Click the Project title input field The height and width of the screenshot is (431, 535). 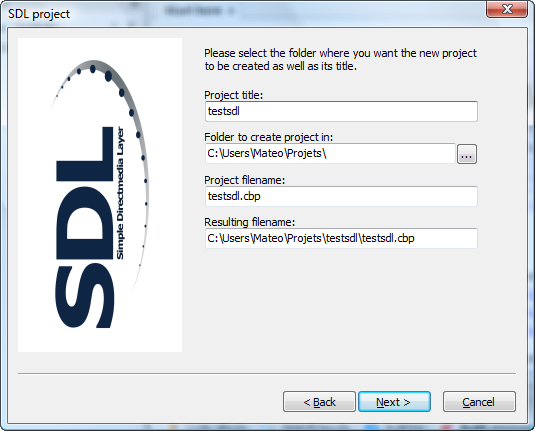[341, 111]
